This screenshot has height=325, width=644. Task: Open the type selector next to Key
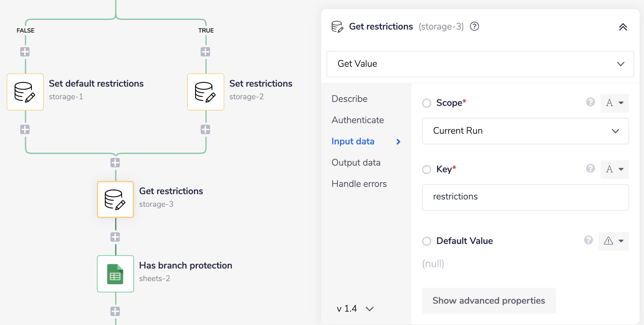[614, 169]
